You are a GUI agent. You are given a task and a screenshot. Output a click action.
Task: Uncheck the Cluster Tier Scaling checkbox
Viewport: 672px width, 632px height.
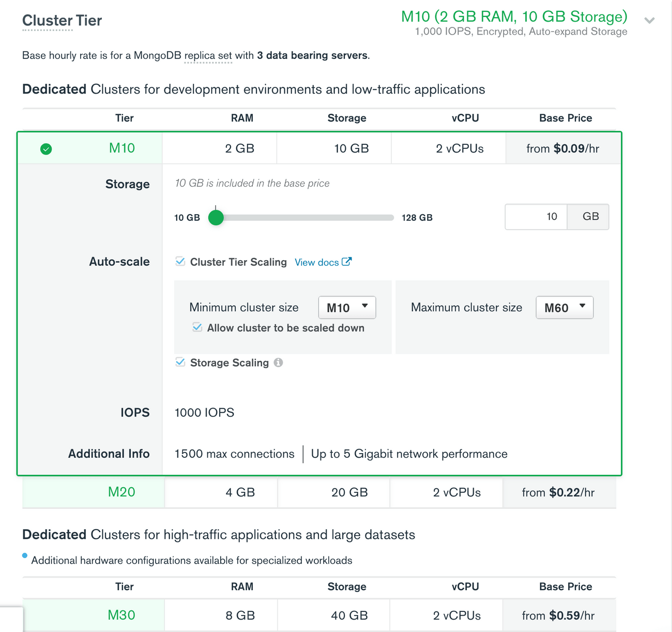click(180, 261)
